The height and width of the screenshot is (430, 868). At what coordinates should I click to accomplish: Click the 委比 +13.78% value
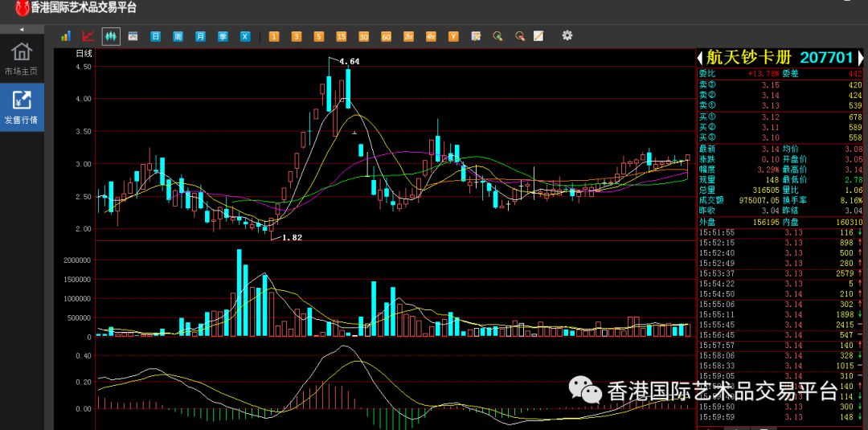[764, 74]
